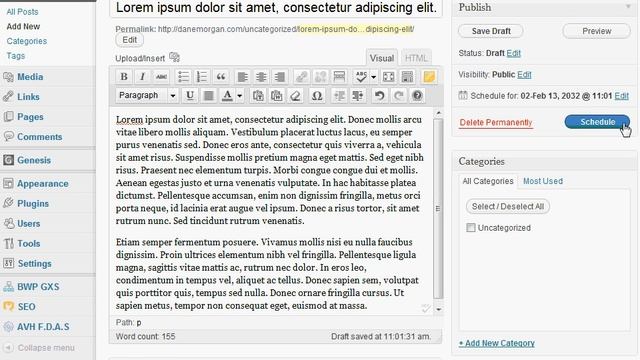Click the unlink icon
Screen dimensions: 640x360
click(x=320, y=76)
